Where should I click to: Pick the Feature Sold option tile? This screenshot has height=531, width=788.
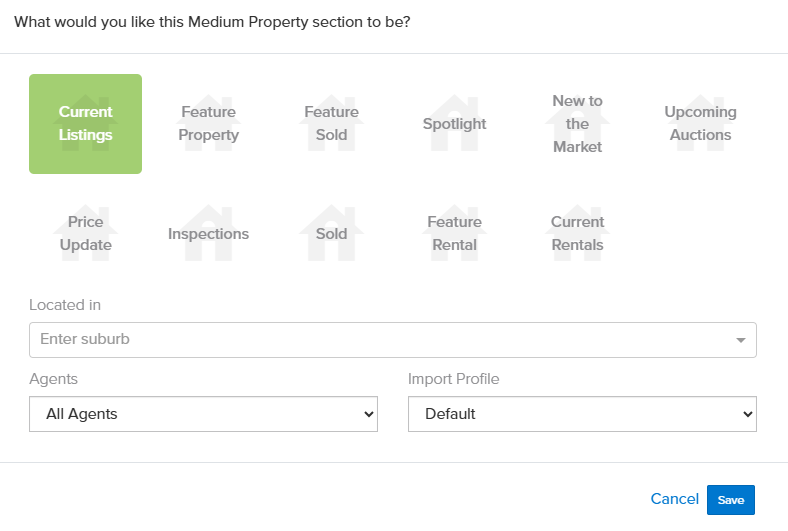click(331, 124)
